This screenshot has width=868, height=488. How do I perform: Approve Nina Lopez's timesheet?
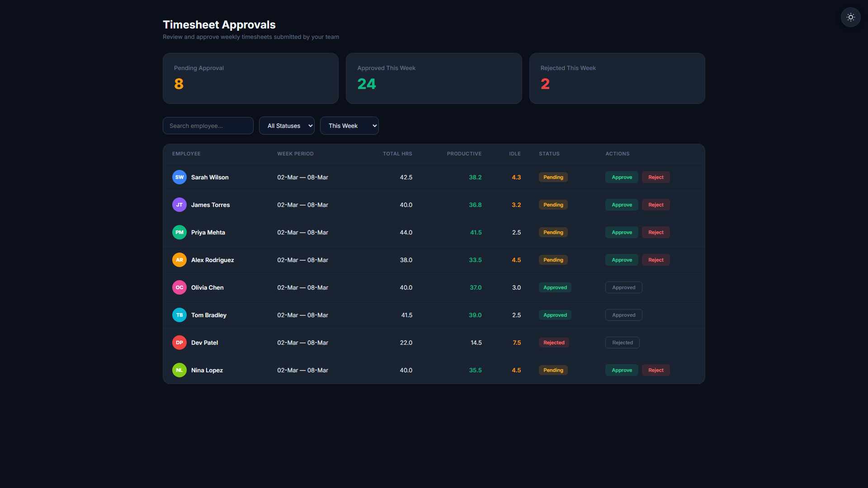coord(622,370)
